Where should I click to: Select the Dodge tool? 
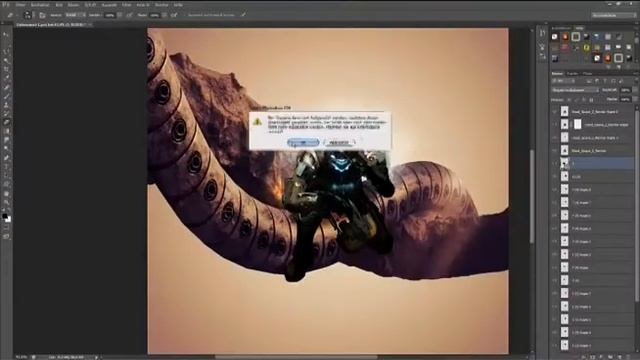point(6,149)
